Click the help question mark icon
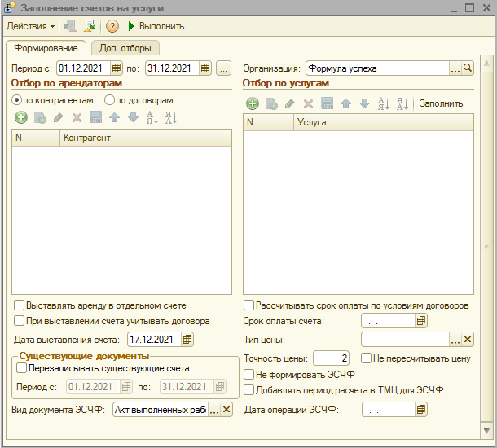Viewport: 497px width, 448px height. point(113,26)
